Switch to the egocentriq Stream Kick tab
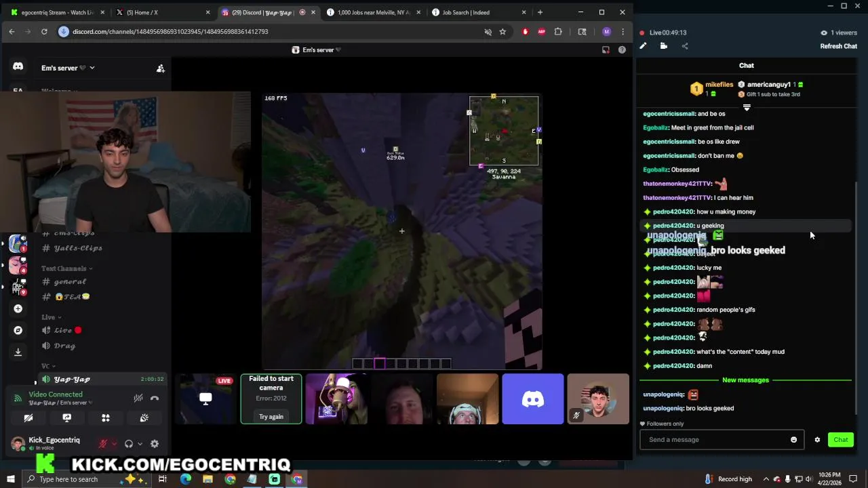Screen dimensions: 868x488 pyautogui.click(x=57, y=12)
